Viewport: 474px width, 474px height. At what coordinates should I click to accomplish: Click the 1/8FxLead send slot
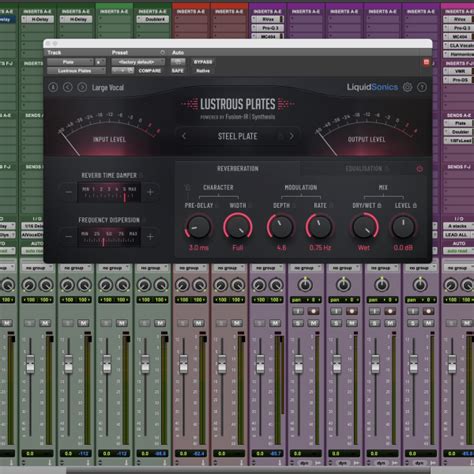[x=458, y=141]
